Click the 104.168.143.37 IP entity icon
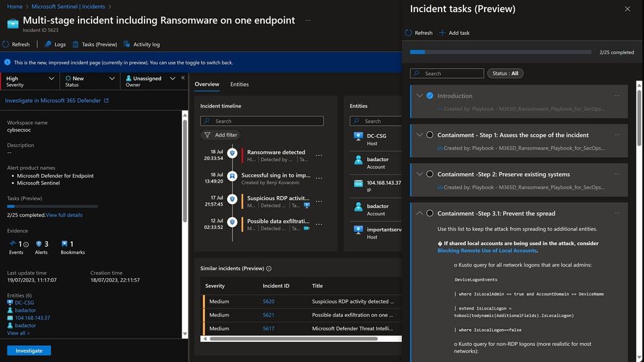The image size is (644, 362). tap(358, 183)
